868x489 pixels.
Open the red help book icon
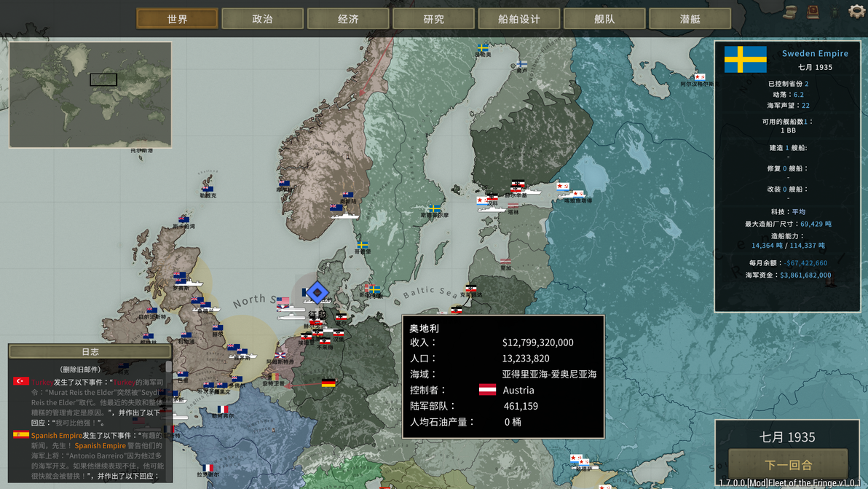[813, 12]
